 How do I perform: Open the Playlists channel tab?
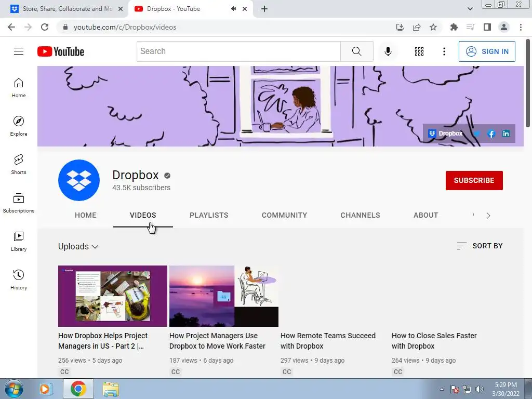209,215
